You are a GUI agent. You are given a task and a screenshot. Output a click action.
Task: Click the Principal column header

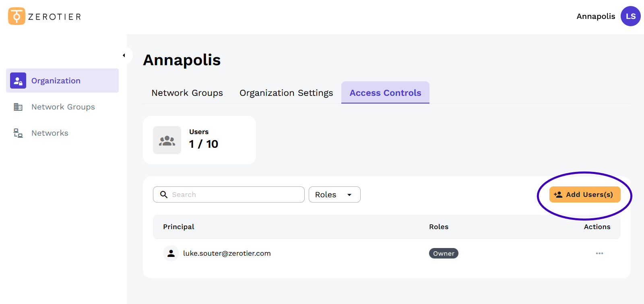point(178,227)
